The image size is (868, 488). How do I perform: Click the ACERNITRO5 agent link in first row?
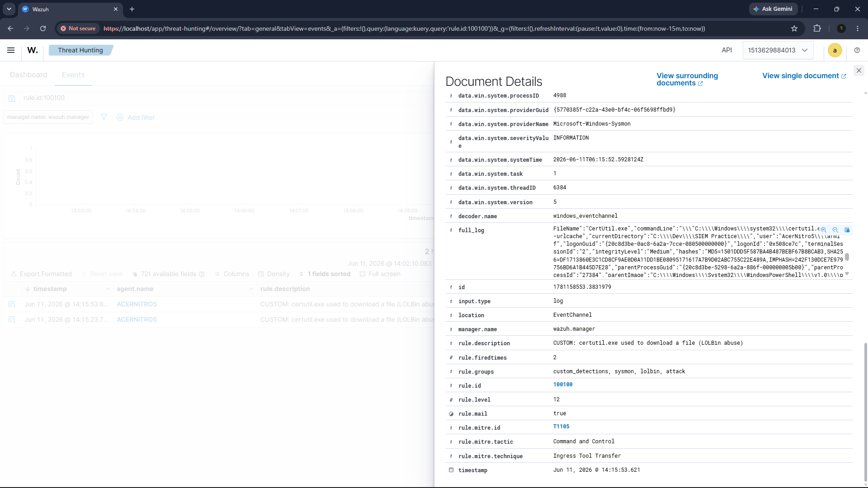click(x=137, y=304)
